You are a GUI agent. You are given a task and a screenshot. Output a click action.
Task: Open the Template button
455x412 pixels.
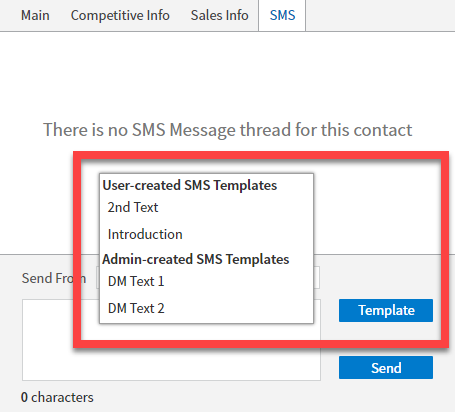tap(386, 310)
